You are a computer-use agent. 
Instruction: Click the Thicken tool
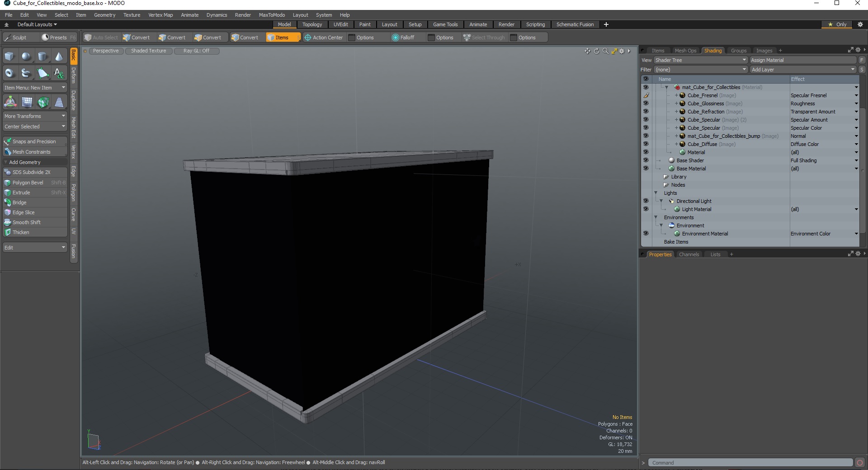35,232
